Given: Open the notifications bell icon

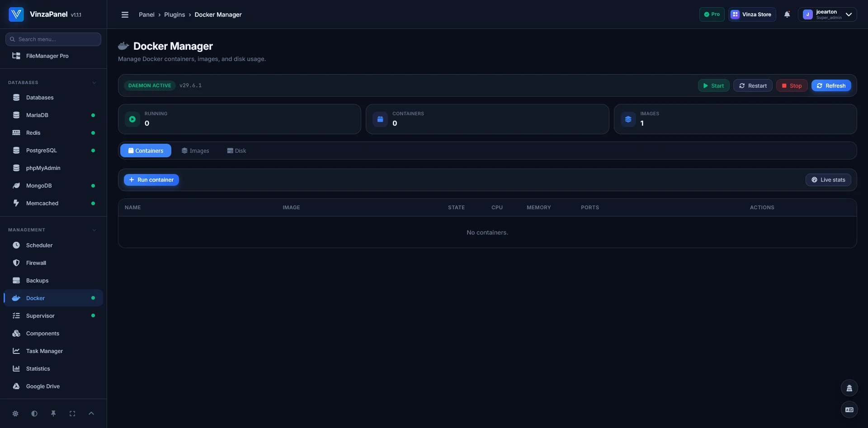Looking at the screenshot, I should click(787, 14).
